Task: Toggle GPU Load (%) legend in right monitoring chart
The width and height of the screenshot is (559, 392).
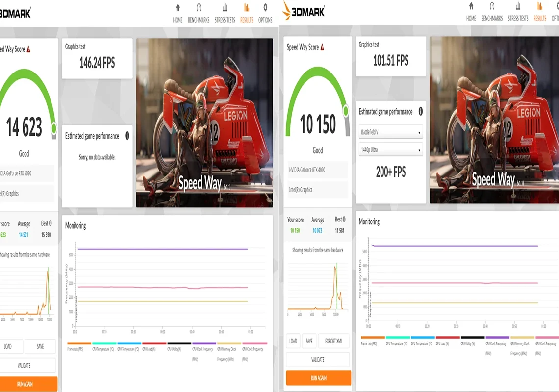Action: pyautogui.click(x=447, y=341)
